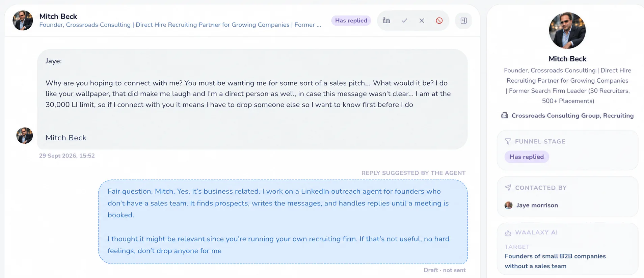Click the profile headline in the right panel
The height and width of the screenshot is (278, 644).
(x=567, y=85)
